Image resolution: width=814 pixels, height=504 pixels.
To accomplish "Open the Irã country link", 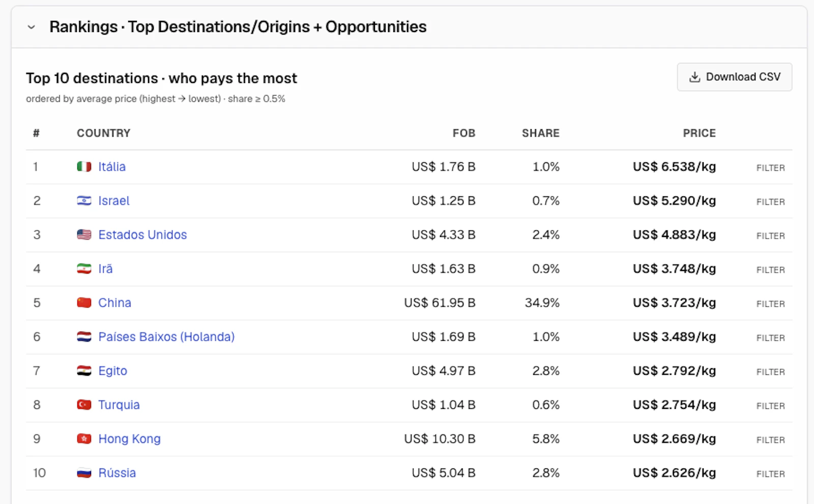I will pos(105,269).
